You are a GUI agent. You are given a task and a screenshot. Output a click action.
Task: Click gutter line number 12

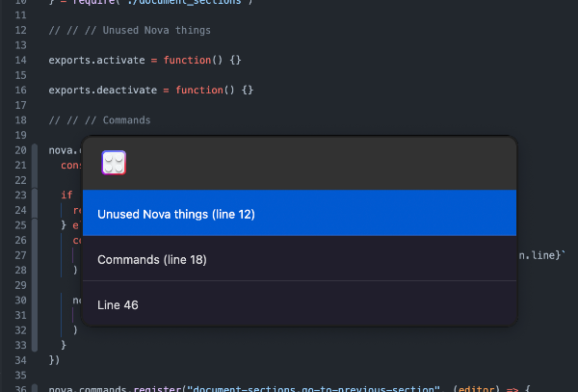point(20,30)
